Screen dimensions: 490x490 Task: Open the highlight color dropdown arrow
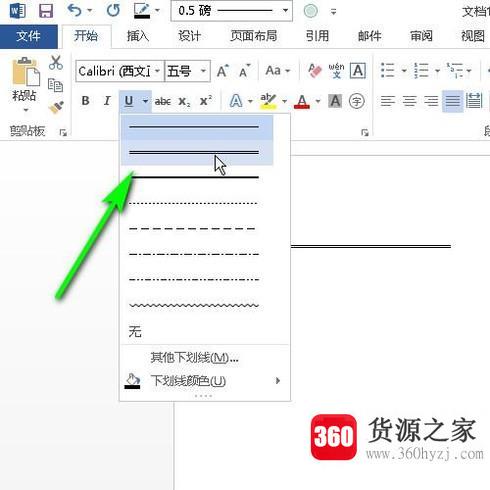(x=284, y=101)
